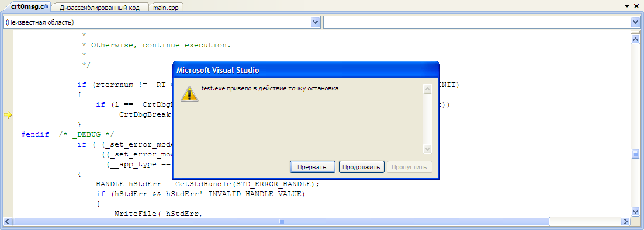Expand the empty members dropdown arrow
The height and width of the screenshot is (230, 644).
coord(635,22)
